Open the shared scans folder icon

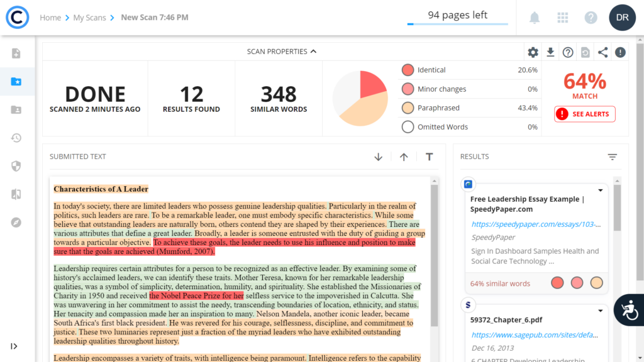click(16, 109)
